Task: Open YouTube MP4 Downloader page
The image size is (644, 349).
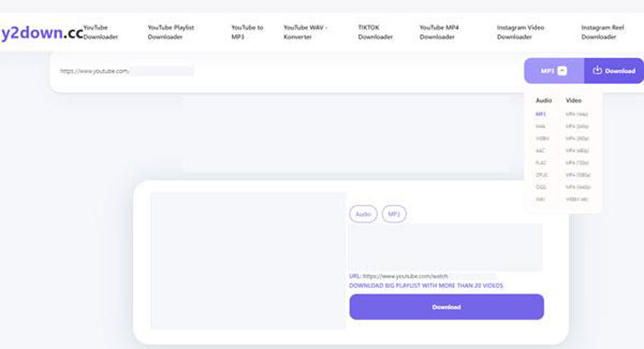Action: point(440,31)
